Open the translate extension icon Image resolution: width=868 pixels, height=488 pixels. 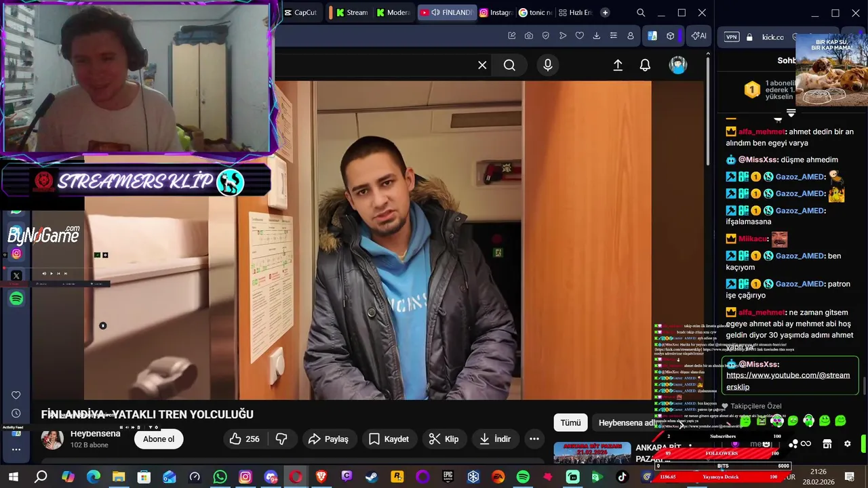(652, 36)
